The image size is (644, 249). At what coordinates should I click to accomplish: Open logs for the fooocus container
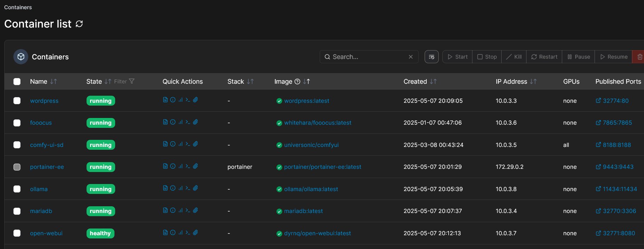pos(165,122)
